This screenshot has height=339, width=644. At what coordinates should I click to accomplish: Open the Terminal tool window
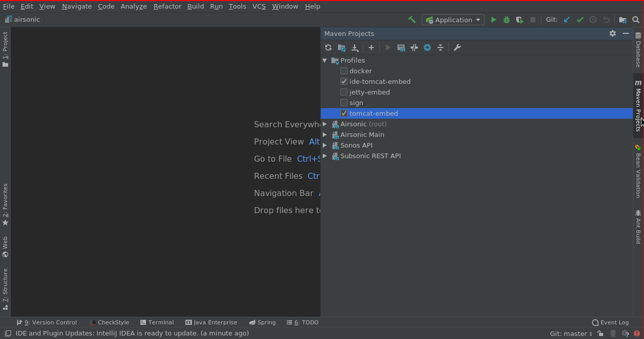[x=157, y=322]
